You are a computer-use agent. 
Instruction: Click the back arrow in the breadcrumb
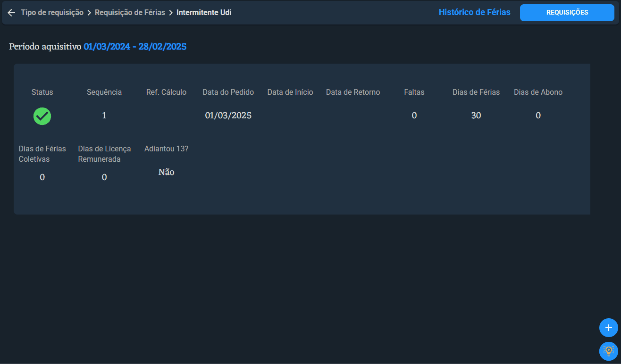click(11, 13)
